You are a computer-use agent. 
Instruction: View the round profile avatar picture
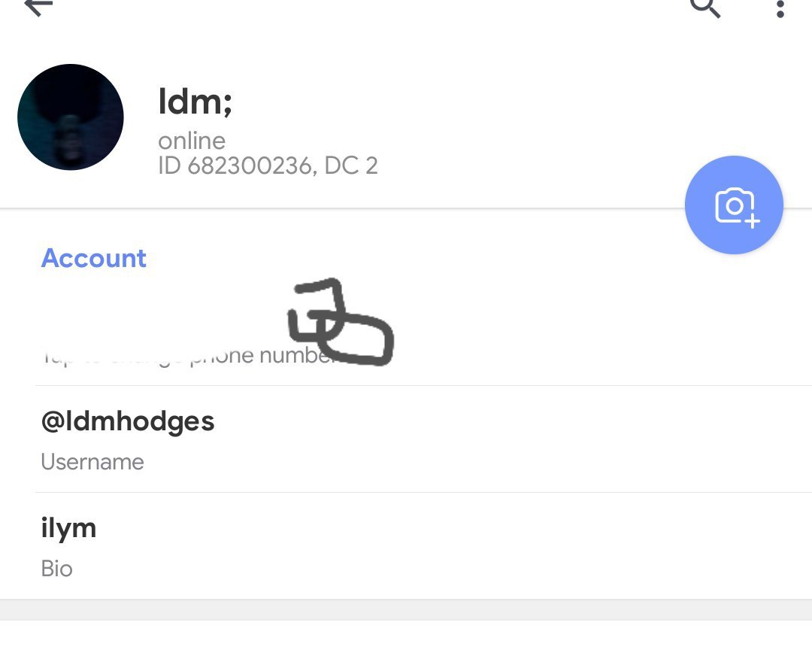[71, 117]
